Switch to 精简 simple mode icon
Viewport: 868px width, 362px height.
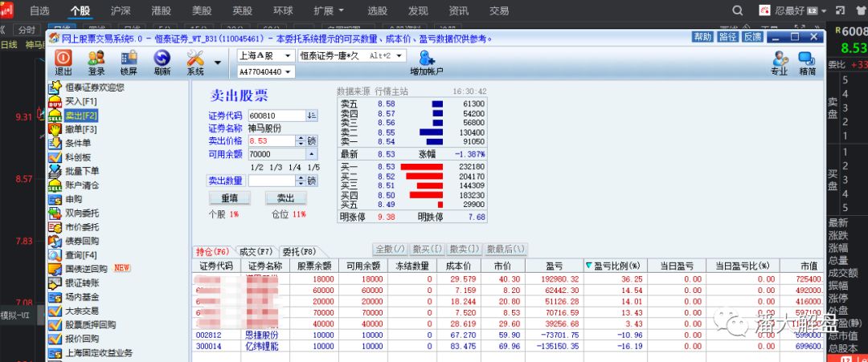pos(807,63)
